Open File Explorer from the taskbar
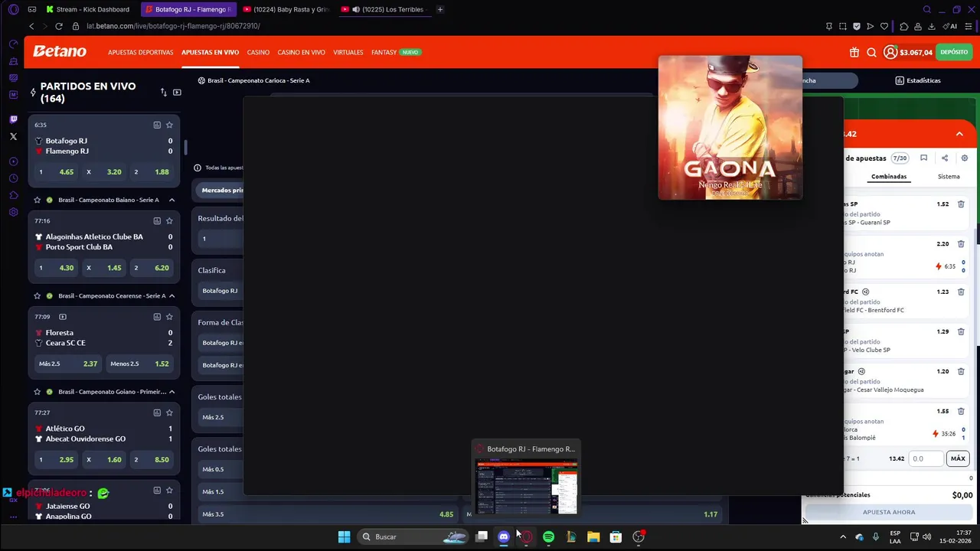Viewport: 980px width, 551px height. click(593, 536)
